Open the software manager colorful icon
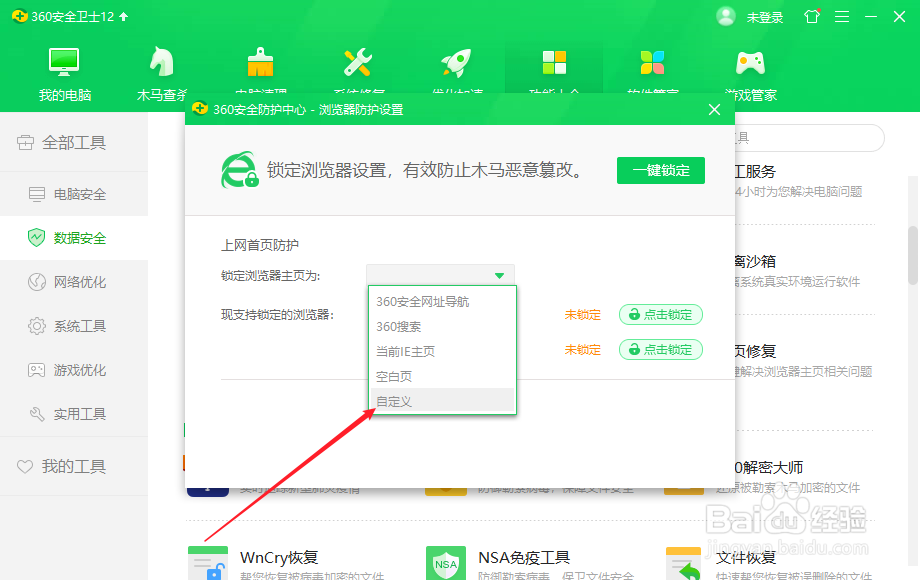920x580 pixels. point(652,63)
